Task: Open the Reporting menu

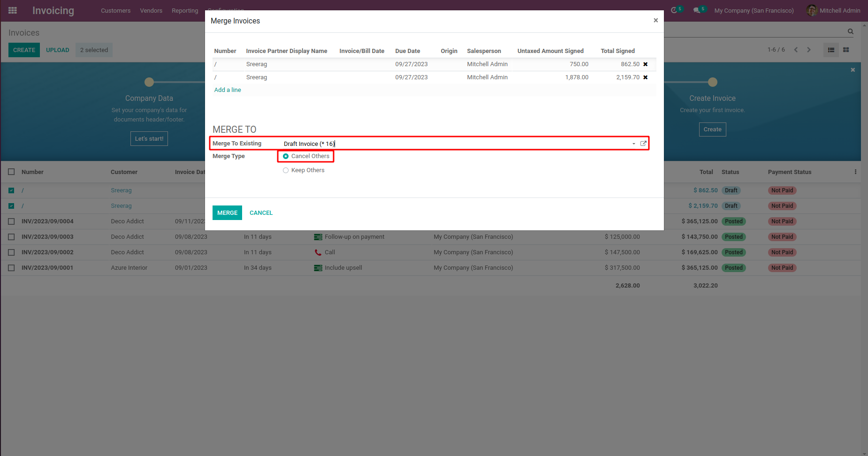Action: tap(185, 10)
